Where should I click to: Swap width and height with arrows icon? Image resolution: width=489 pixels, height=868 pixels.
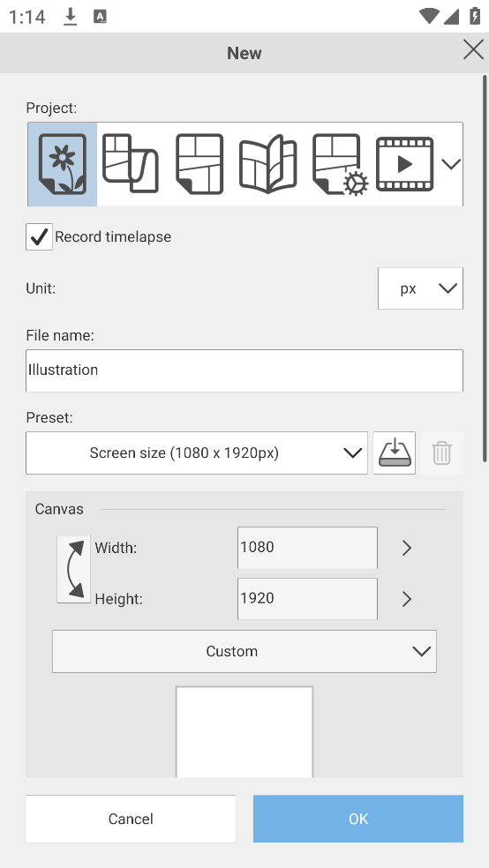point(73,569)
